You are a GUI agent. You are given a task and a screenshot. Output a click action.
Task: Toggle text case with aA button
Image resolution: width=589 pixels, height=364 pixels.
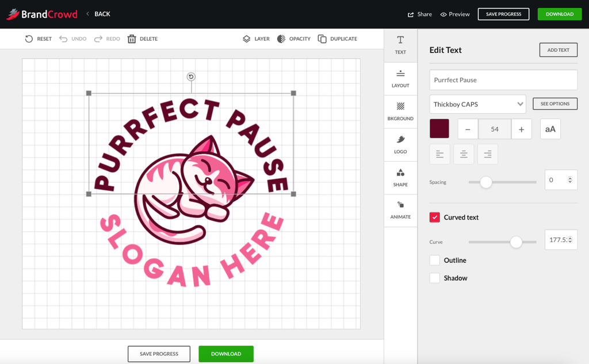(550, 129)
